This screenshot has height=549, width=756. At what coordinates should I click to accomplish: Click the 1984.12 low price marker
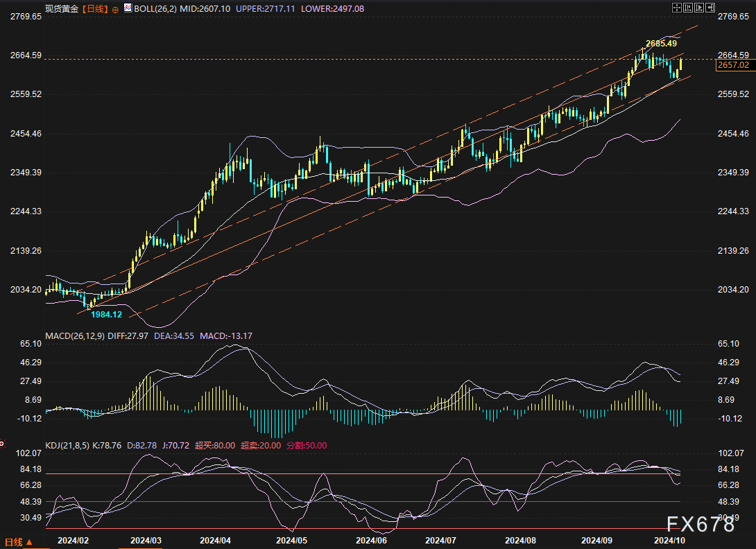pos(106,315)
